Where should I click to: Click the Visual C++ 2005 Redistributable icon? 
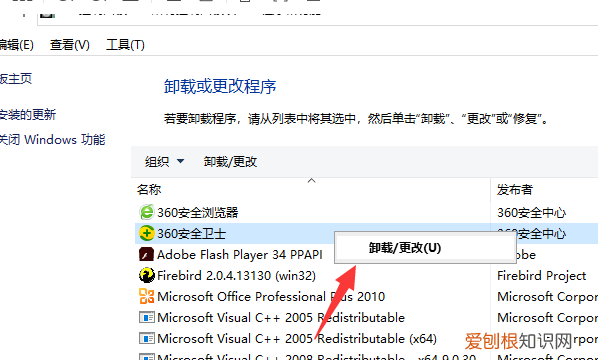(146, 317)
